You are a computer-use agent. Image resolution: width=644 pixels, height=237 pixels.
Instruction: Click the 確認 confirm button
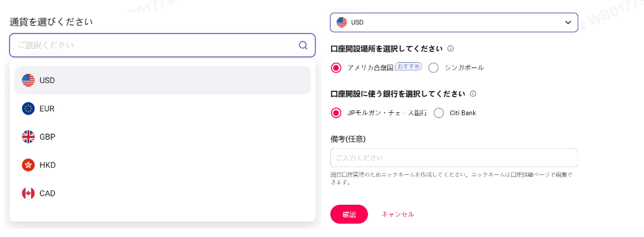[349, 214]
